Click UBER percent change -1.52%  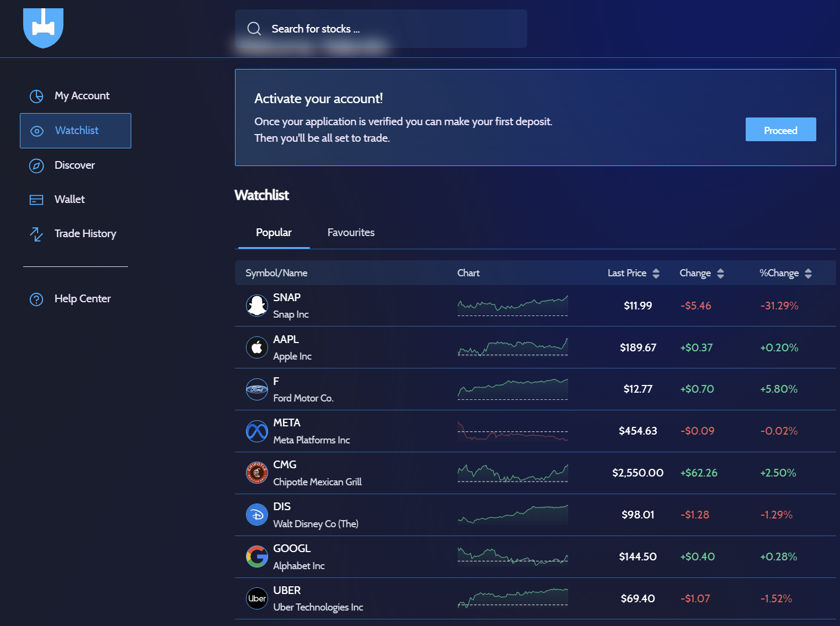pyautogui.click(x=776, y=598)
